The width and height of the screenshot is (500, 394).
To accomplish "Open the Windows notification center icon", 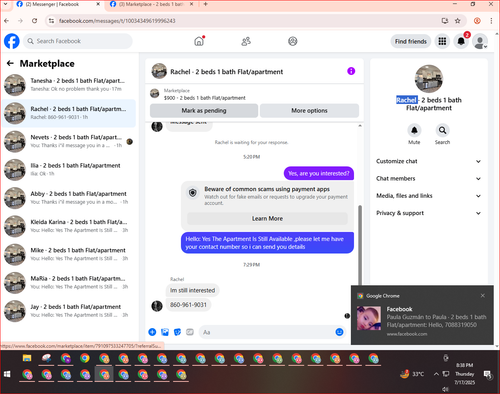I will pyautogui.click(x=488, y=375).
